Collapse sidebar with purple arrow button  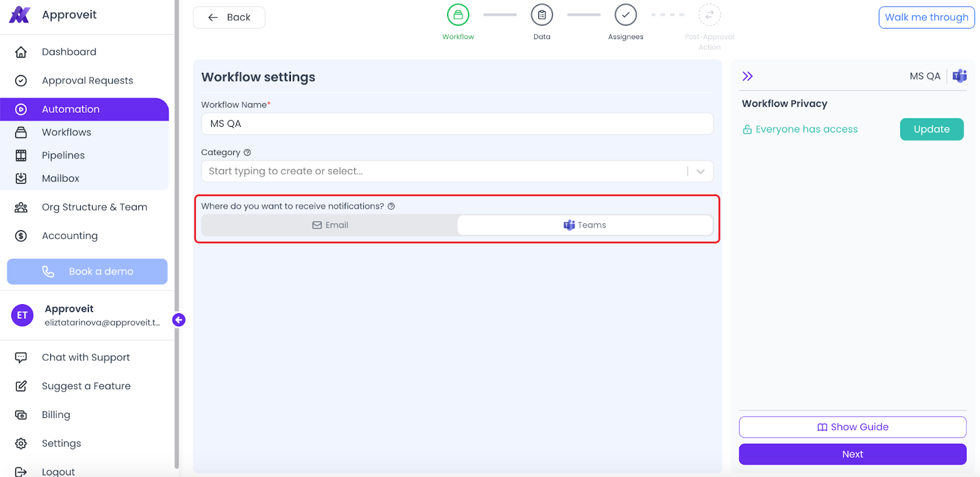[x=179, y=319]
